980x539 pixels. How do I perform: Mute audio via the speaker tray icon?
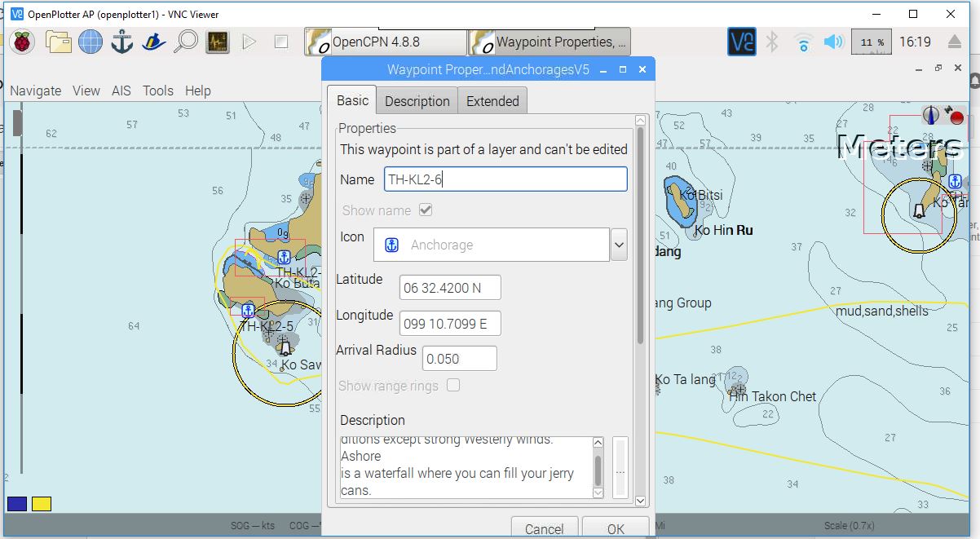tap(833, 42)
